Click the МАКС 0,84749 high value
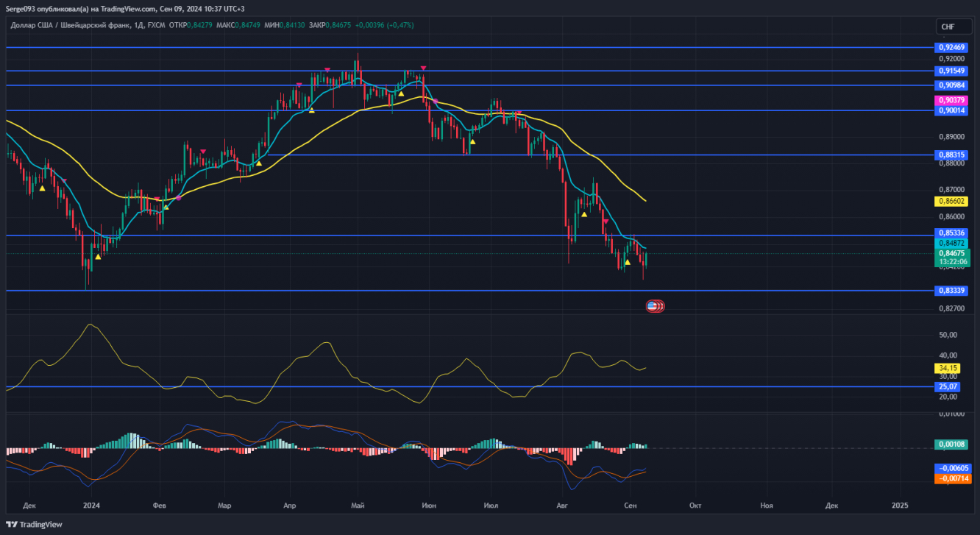Image resolution: width=980 pixels, height=535 pixels. click(x=238, y=25)
